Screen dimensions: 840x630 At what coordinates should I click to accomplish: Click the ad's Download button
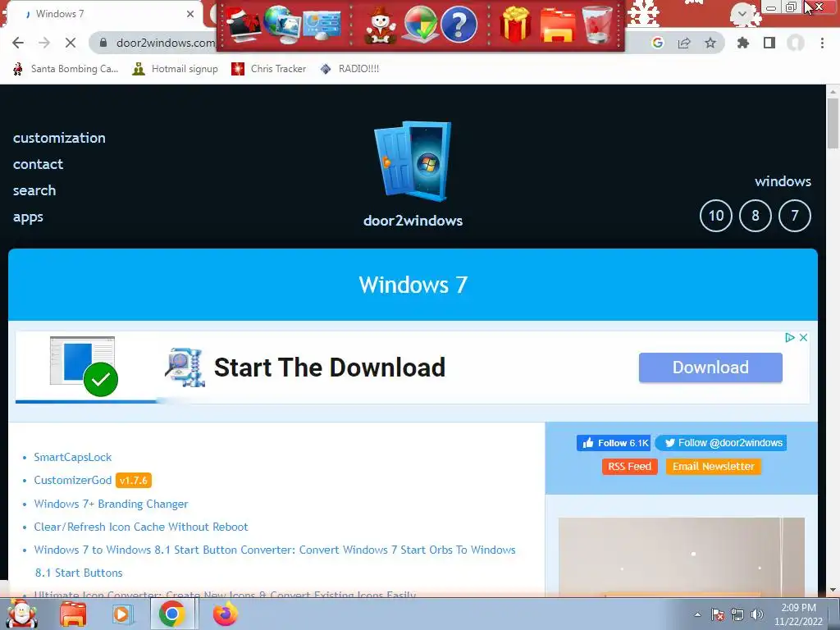pyautogui.click(x=710, y=367)
